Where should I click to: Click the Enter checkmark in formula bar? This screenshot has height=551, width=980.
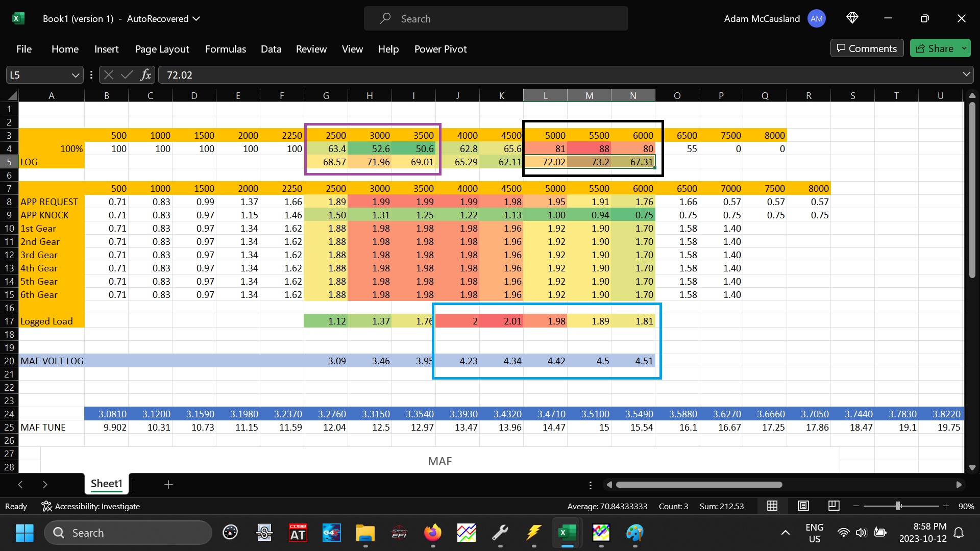pyautogui.click(x=127, y=75)
